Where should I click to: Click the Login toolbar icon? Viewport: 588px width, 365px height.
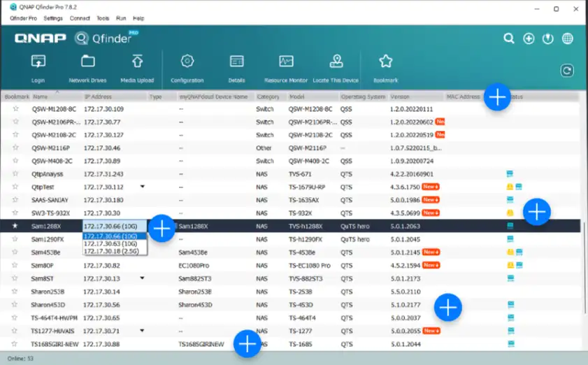[x=38, y=62]
